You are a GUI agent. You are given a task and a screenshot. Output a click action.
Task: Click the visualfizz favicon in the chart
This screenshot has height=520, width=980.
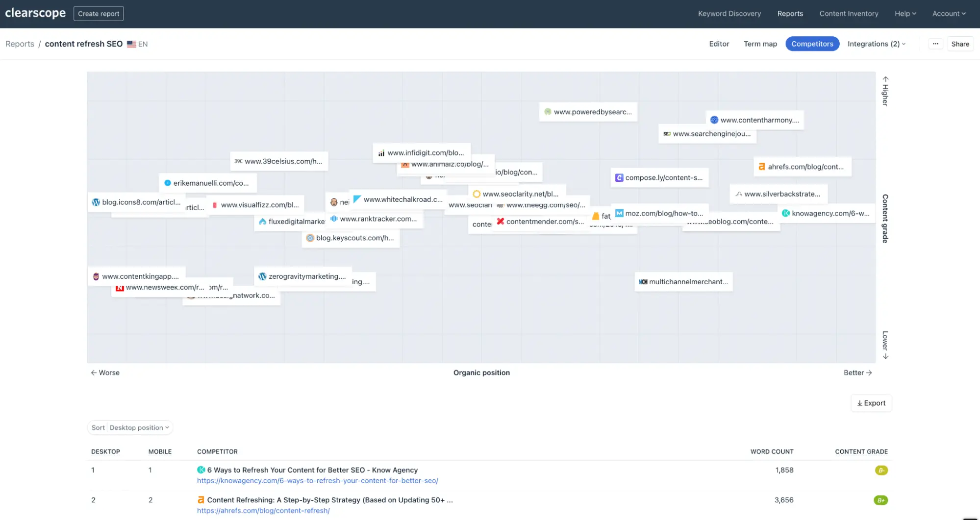point(215,205)
